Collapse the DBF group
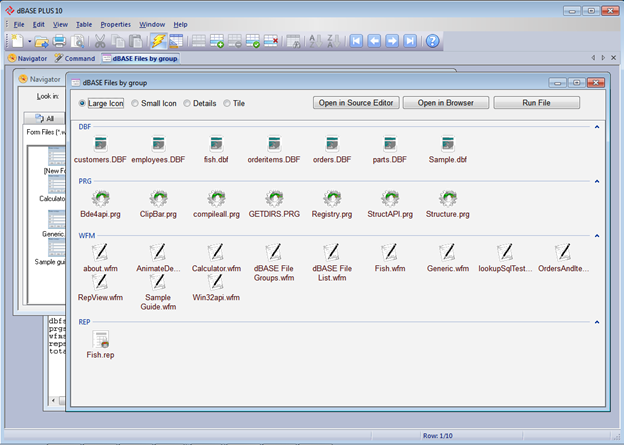 [597, 127]
